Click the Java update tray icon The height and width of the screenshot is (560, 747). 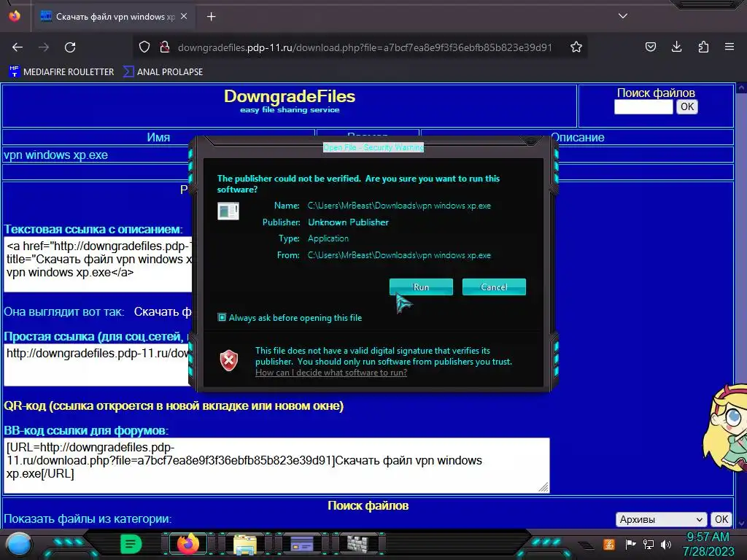tap(609, 544)
